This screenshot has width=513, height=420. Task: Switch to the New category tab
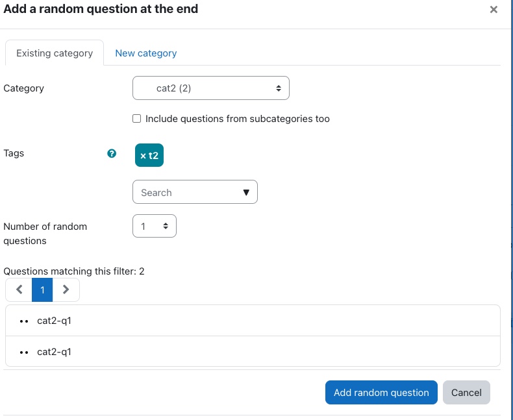(x=146, y=53)
